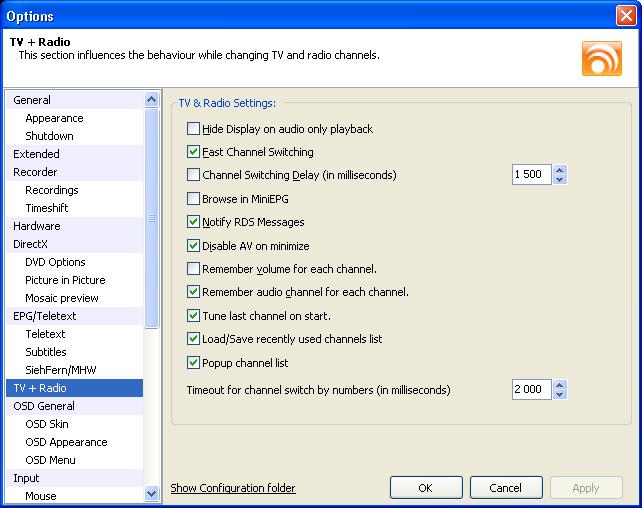
Task: Click in the Channel Switching Delay value field
Action: coord(529,175)
